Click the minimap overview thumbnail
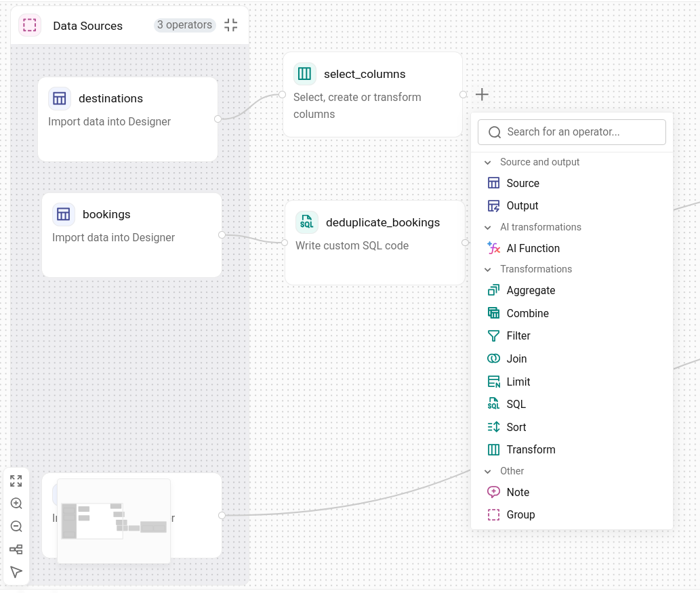This screenshot has height=593, width=700. click(114, 520)
